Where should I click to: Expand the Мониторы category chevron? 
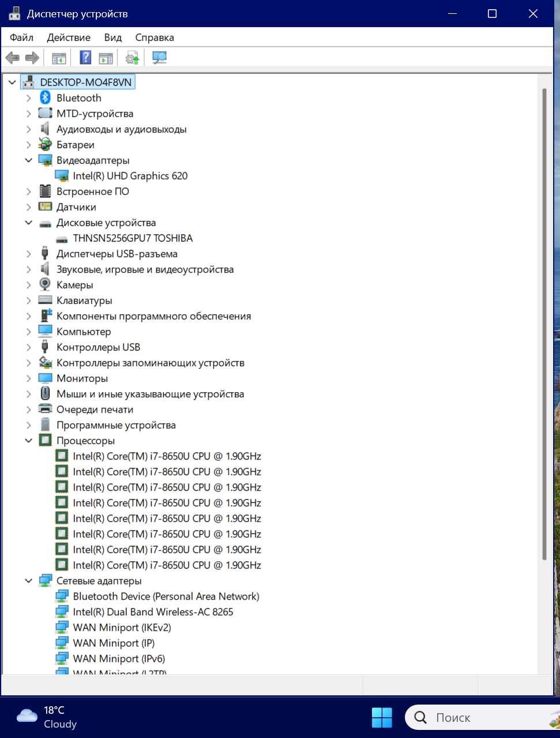28,378
